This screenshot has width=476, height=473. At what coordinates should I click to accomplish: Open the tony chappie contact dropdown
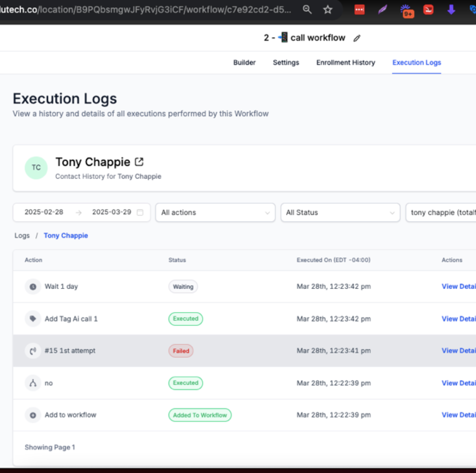[441, 213]
